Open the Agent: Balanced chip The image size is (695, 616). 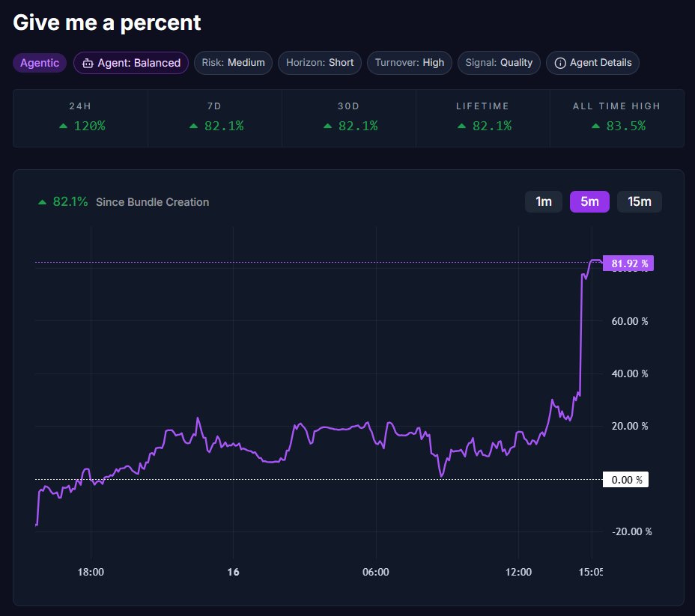coord(131,63)
